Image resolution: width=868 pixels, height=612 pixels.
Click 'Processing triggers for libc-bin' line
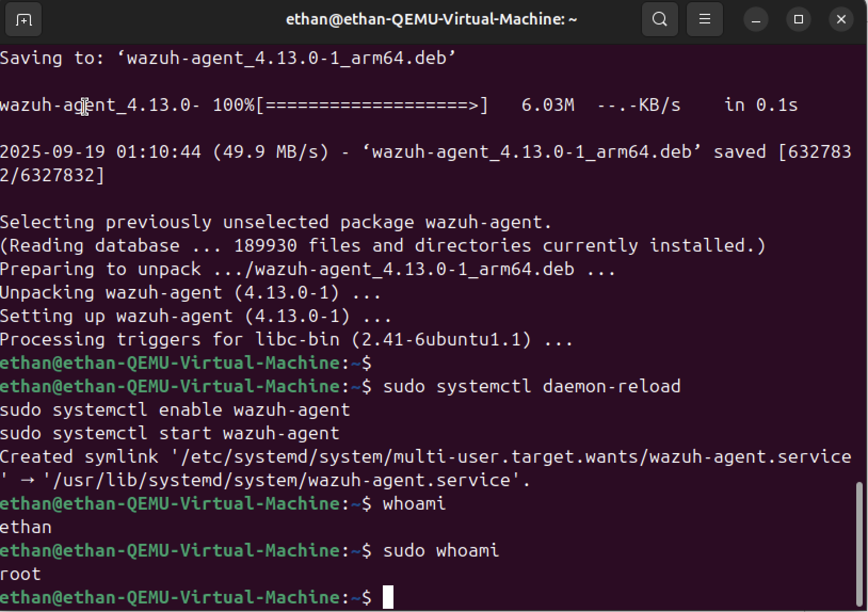pyautogui.click(x=286, y=339)
